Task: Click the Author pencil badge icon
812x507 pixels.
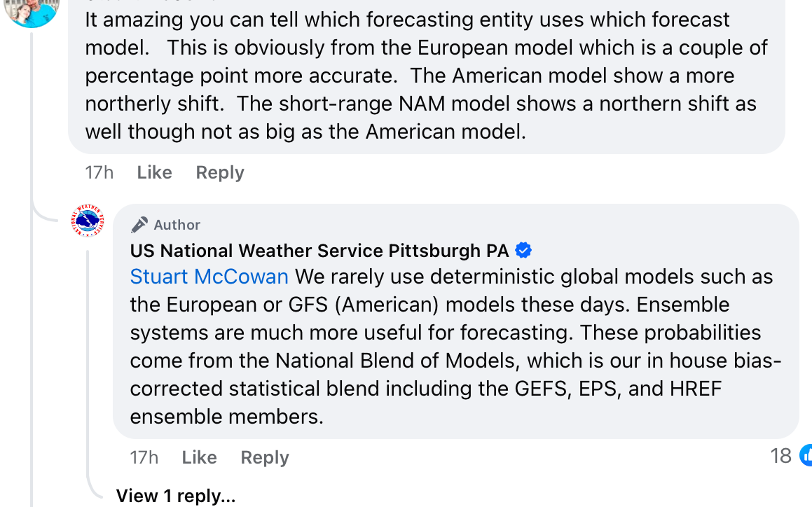Action: (139, 225)
